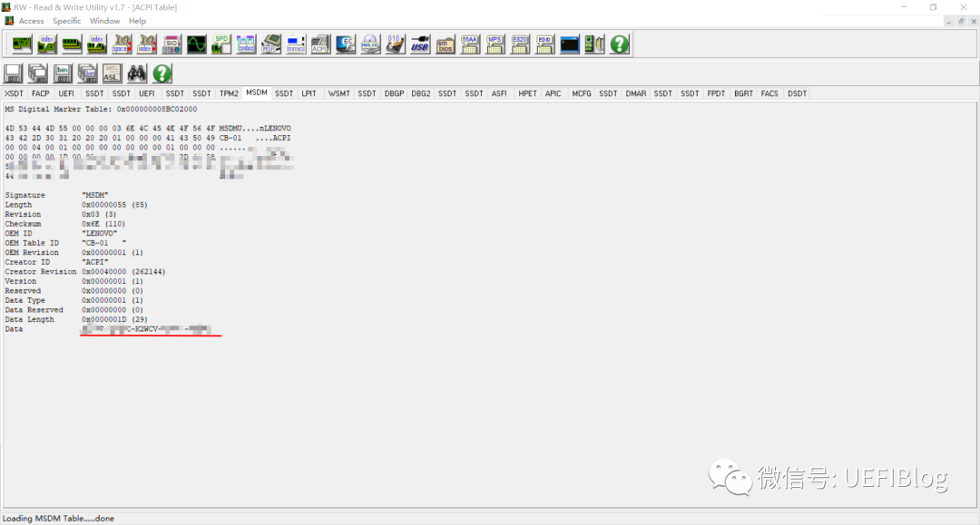Click the OEM ID "LENOVO" value

[100, 233]
